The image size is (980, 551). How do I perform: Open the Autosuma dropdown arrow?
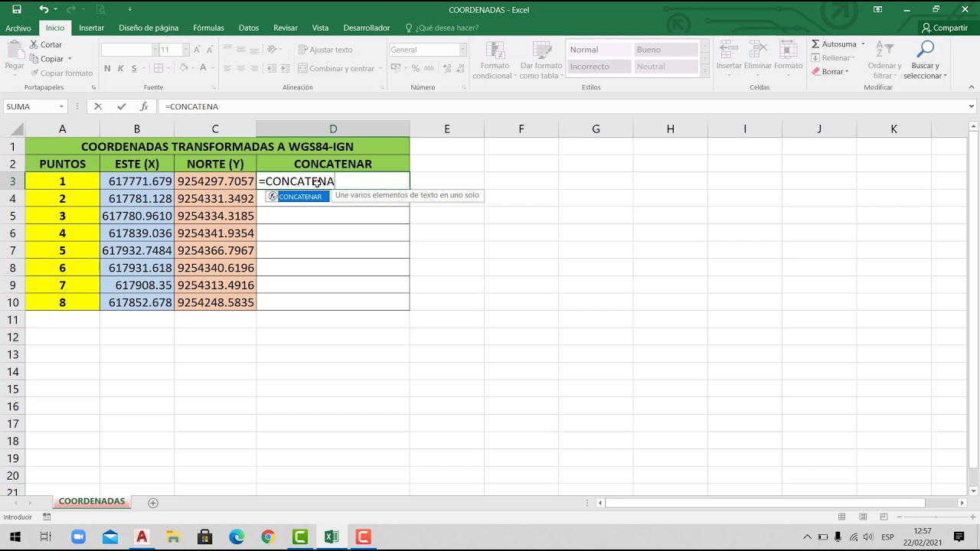point(863,44)
